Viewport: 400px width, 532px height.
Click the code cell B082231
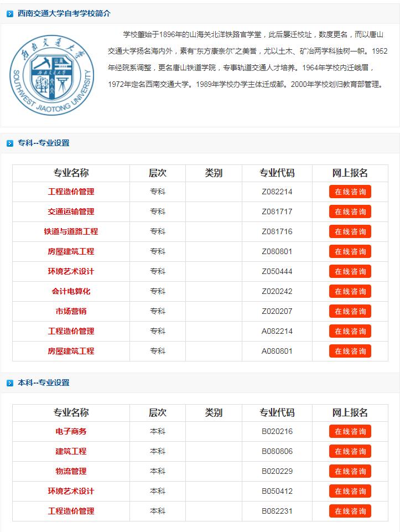click(277, 511)
